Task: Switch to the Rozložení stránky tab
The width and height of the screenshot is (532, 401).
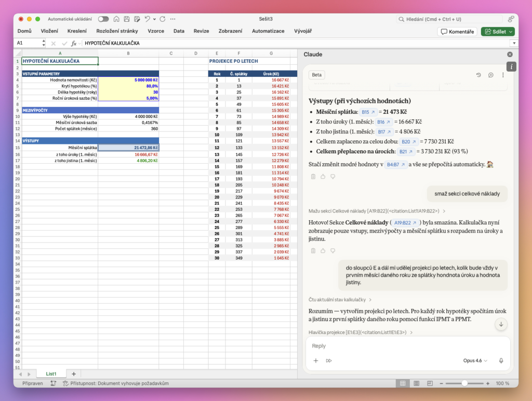Action: 117,31
